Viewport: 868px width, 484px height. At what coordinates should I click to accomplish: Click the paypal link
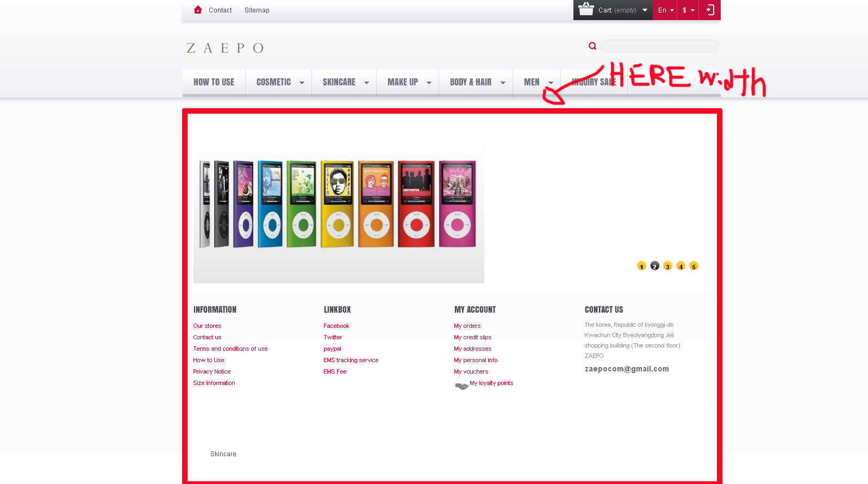(x=333, y=349)
